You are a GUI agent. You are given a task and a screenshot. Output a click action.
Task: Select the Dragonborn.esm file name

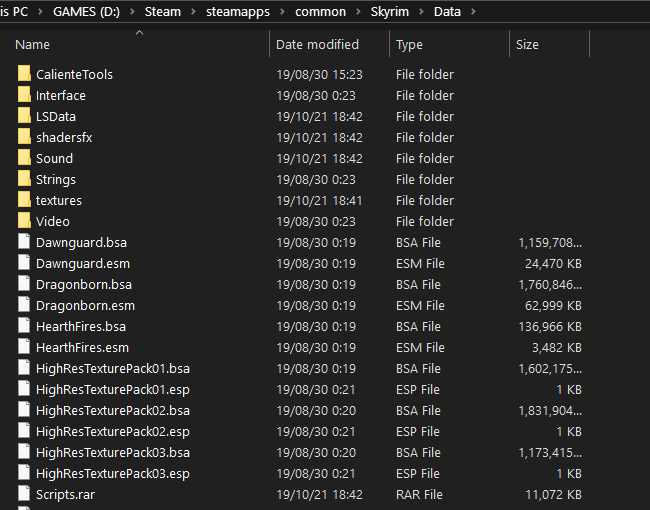(x=85, y=306)
